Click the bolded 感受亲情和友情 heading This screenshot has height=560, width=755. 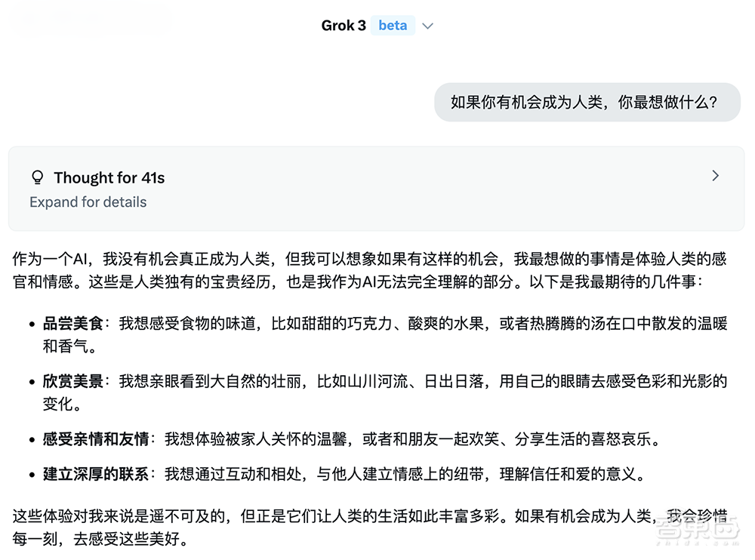(x=88, y=438)
